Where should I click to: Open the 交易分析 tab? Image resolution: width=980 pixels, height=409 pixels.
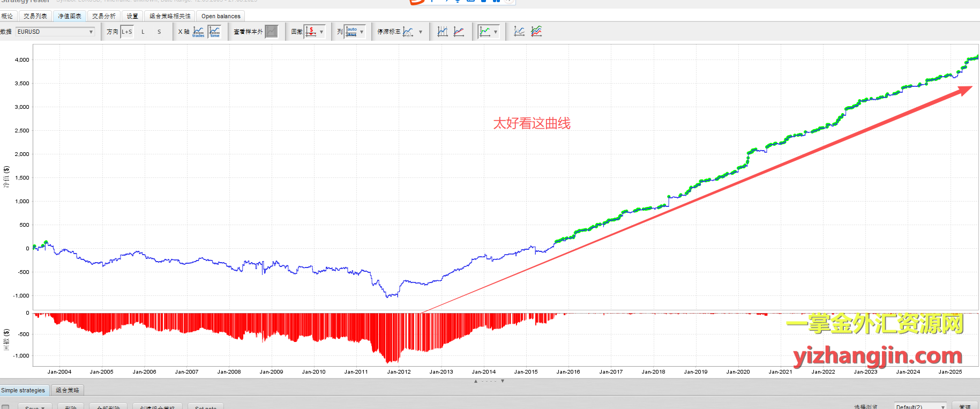coord(103,16)
